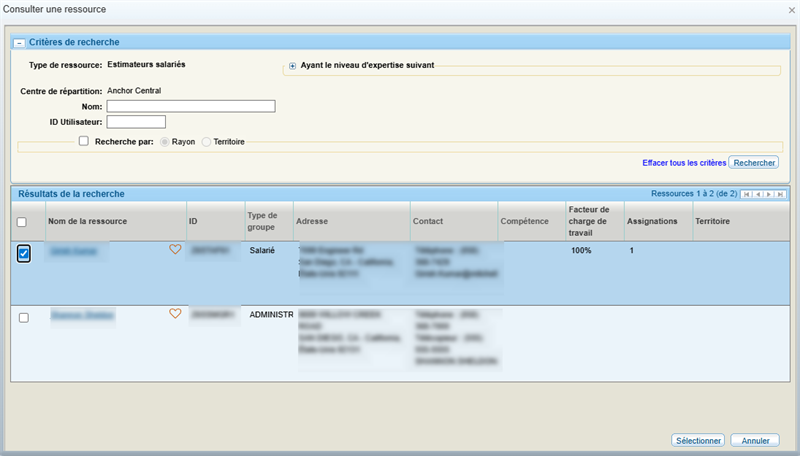Screen dimensions: 800x456
Task: Favorite the second resource with heart icon
Action: pos(175,314)
